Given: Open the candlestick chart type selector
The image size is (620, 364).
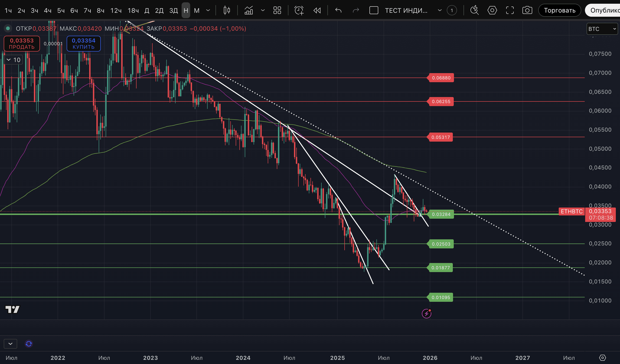Looking at the screenshot, I should coord(227,10).
